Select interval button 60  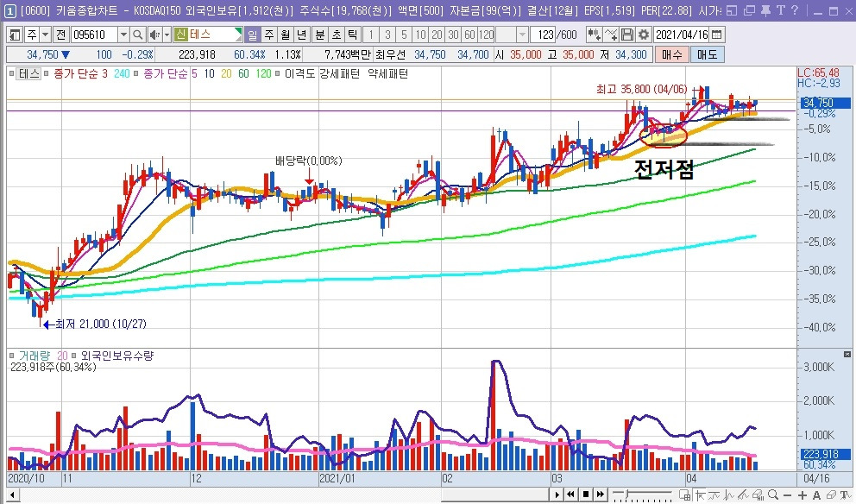click(x=469, y=35)
